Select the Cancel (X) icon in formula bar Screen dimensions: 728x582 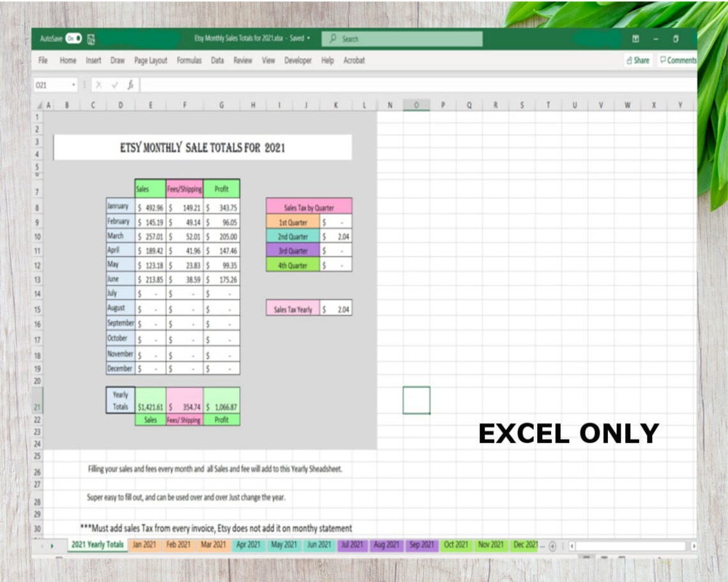[x=99, y=85]
